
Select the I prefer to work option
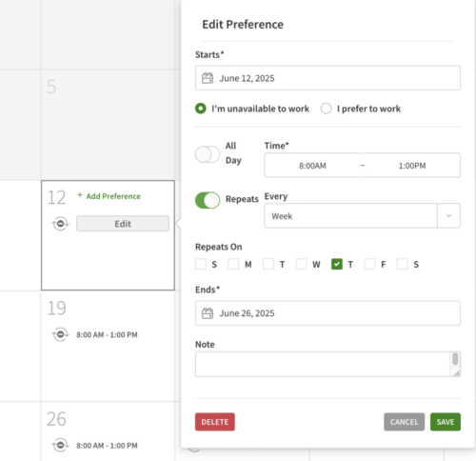pos(327,109)
